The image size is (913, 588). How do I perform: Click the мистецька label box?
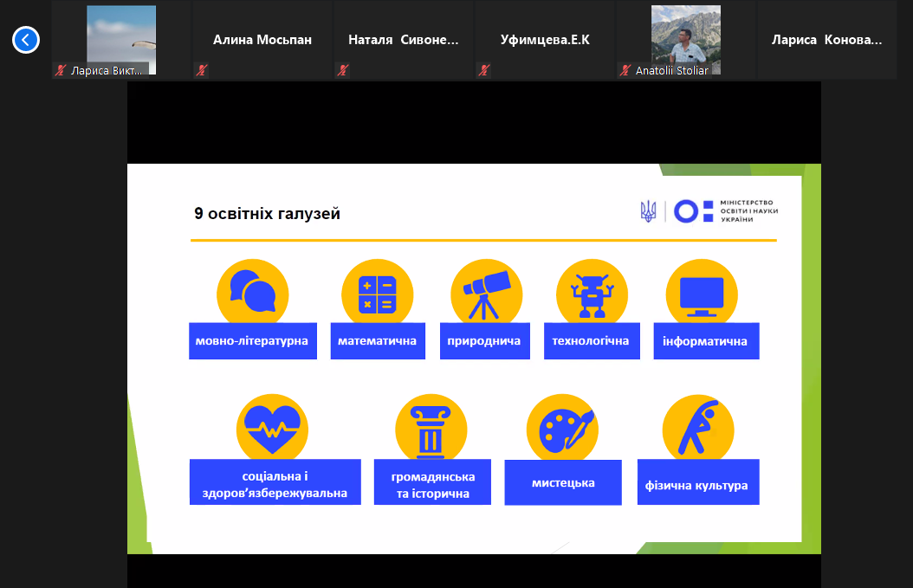(563, 482)
